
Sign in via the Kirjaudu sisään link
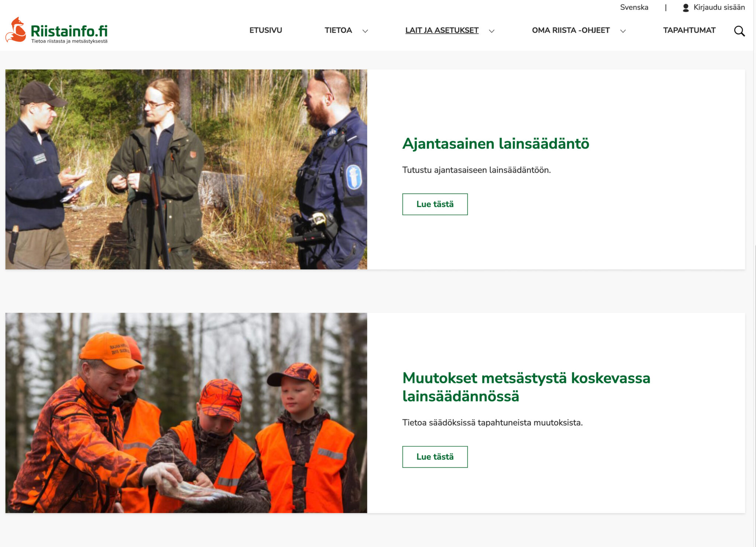pos(720,7)
